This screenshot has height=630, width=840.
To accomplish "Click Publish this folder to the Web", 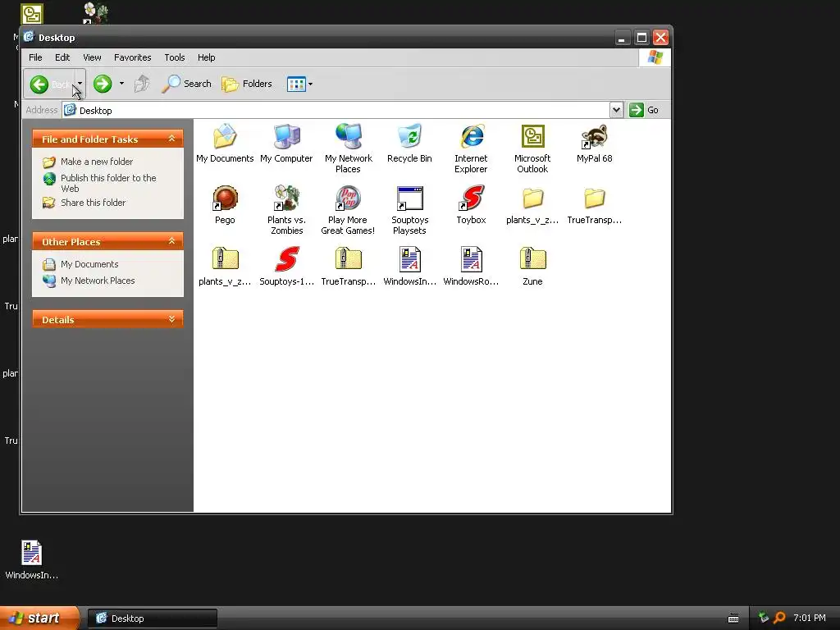I will 108,183.
